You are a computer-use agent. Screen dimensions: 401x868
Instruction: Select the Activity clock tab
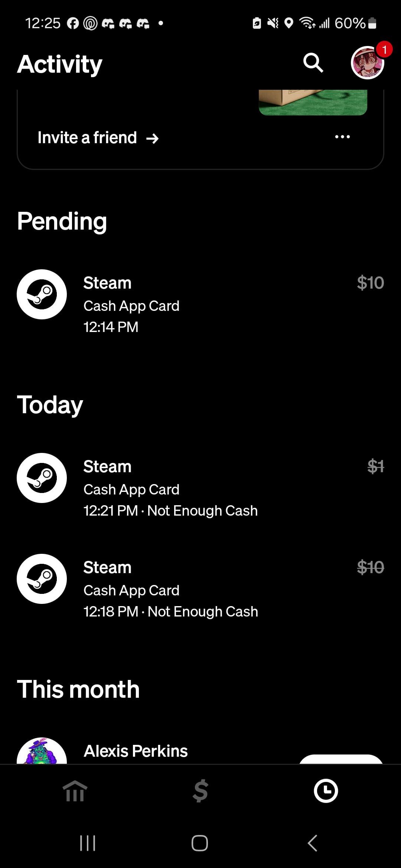pos(326,790)
